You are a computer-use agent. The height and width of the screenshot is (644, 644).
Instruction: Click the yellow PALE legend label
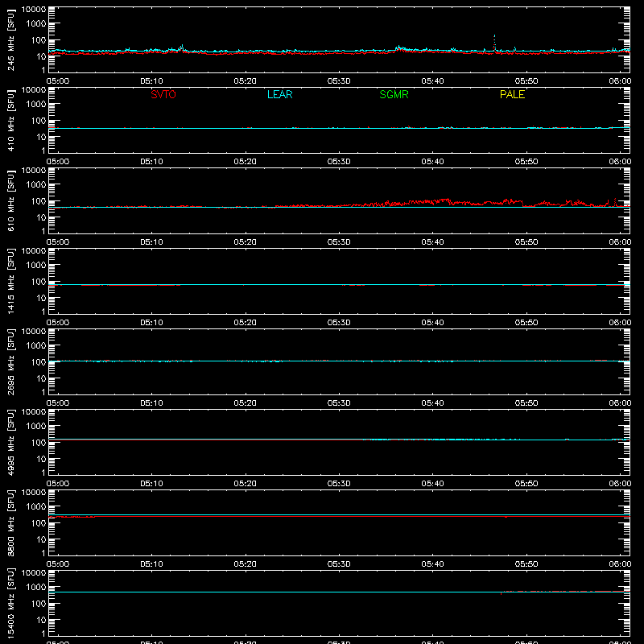coord(512,94)
